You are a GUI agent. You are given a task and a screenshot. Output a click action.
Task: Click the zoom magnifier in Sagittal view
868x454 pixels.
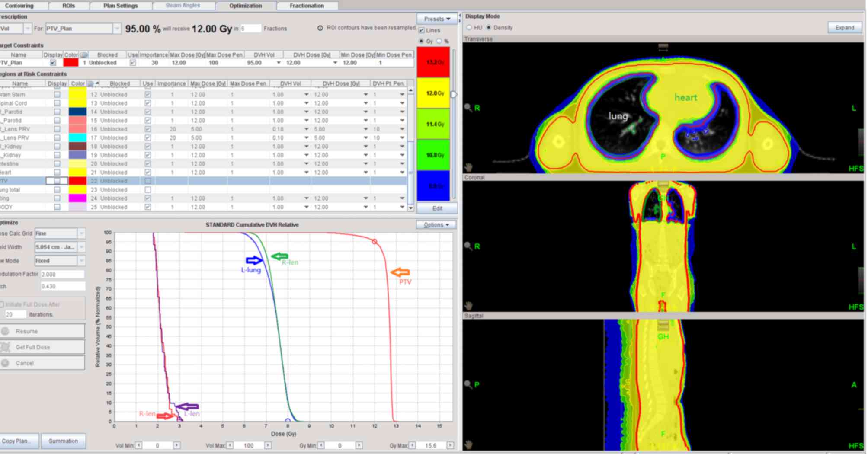coord(468,384)
